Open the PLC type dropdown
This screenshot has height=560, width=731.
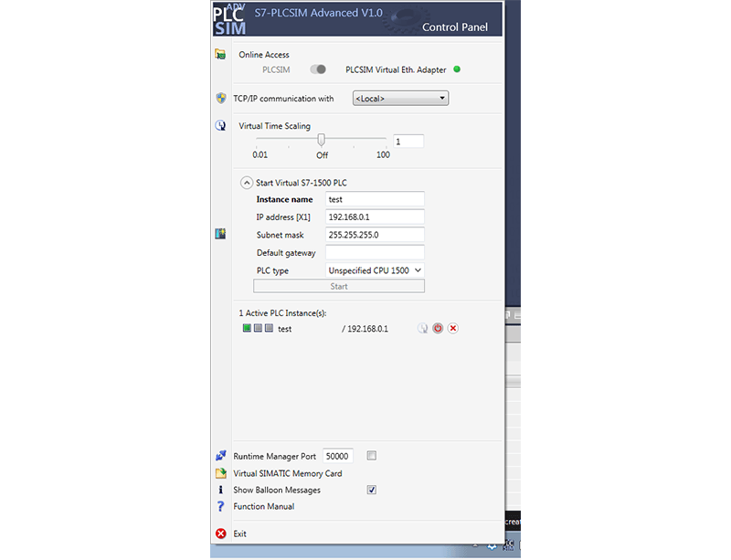pyautogui.click(x=375, y=270)
